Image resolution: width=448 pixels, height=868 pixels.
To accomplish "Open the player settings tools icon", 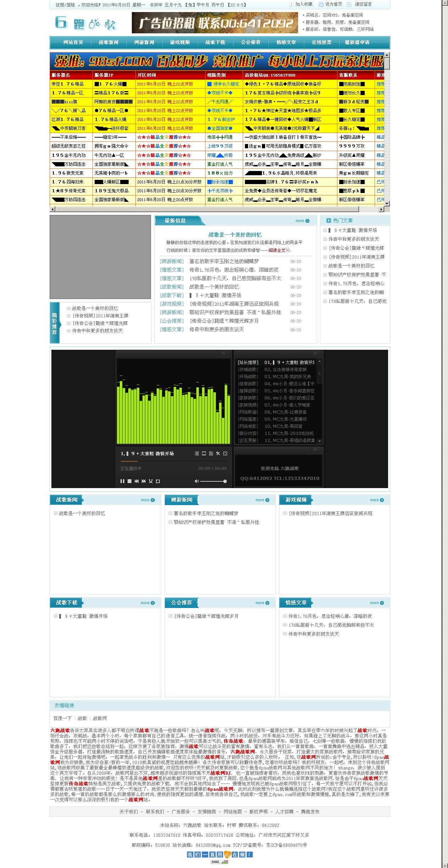I will coord(218,454).
